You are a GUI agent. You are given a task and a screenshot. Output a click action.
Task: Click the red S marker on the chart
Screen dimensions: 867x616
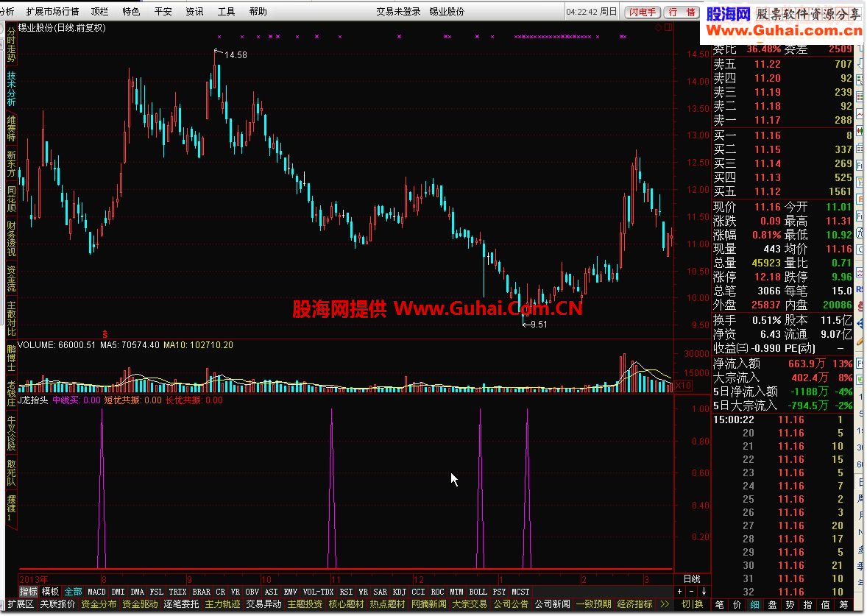coord(105,334)
